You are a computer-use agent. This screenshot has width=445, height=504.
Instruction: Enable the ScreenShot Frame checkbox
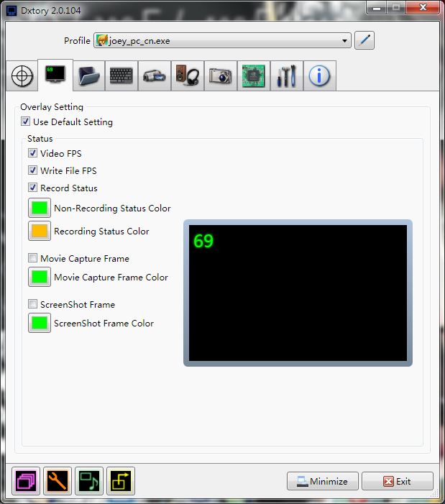(x=33, y=305)
